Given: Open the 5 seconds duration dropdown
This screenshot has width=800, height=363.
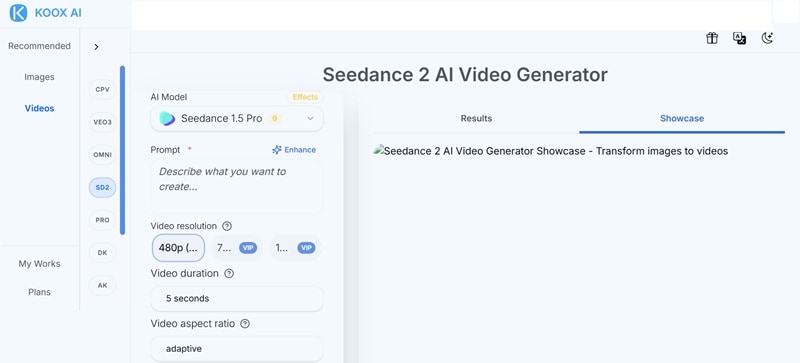Looking at the screenshot, I should (237, 299).
